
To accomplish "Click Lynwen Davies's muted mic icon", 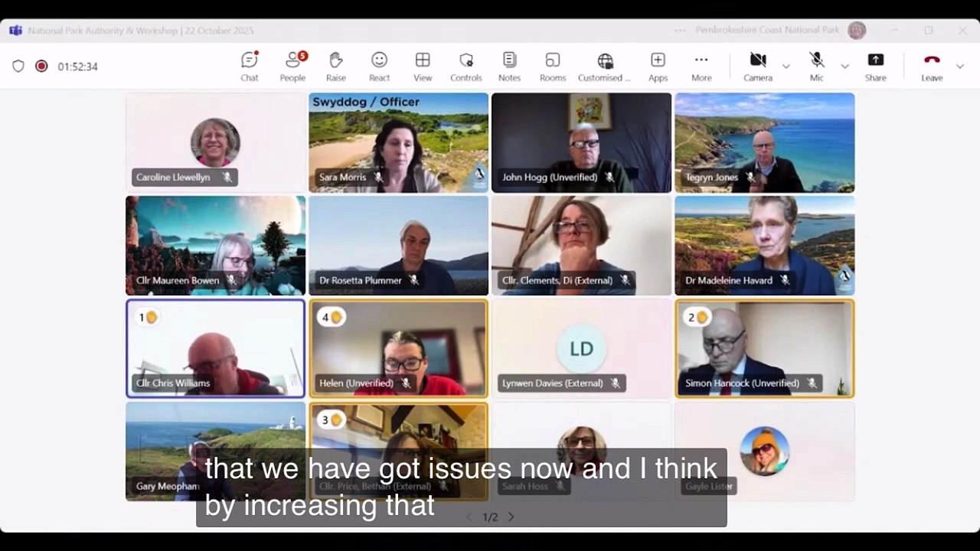I will 615,383.
